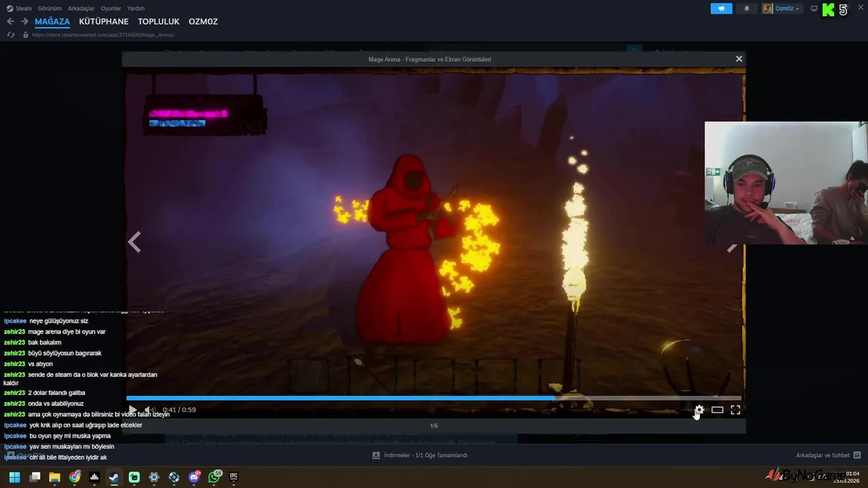Open the OZMOZ profile tab

203,22
